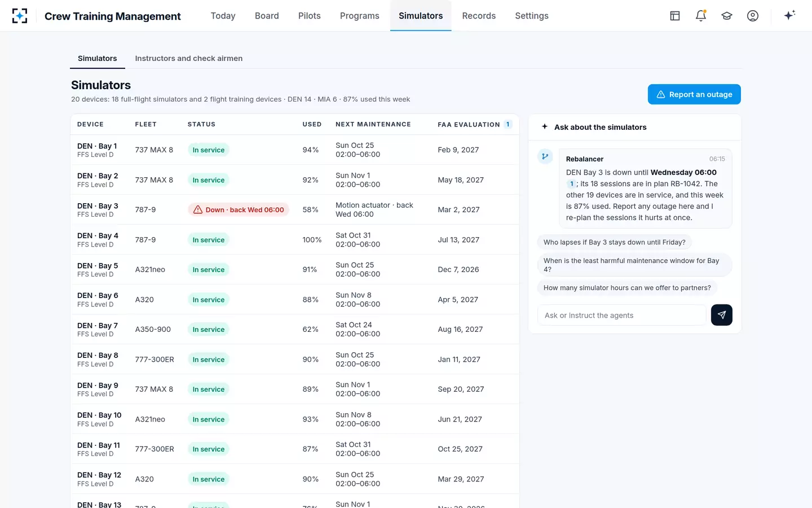Click the Crew Training Management logo
The image size is (812, 508).
[x=20, y=16]
